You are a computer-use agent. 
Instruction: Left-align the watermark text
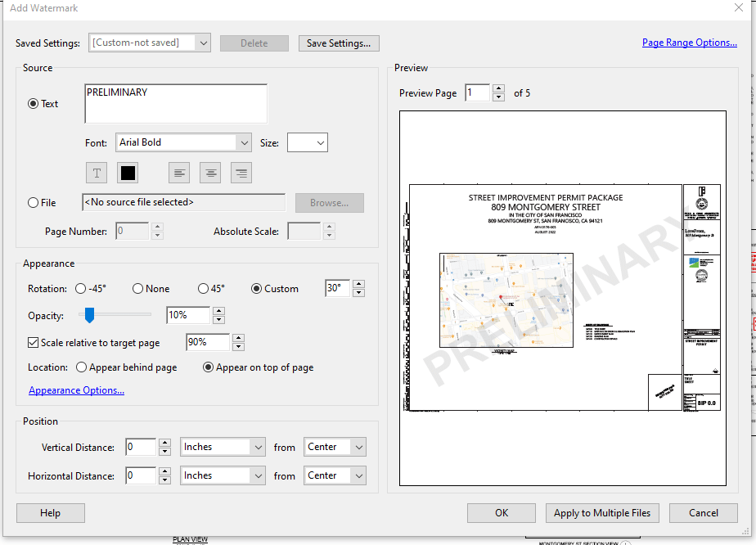pos(179,173)
